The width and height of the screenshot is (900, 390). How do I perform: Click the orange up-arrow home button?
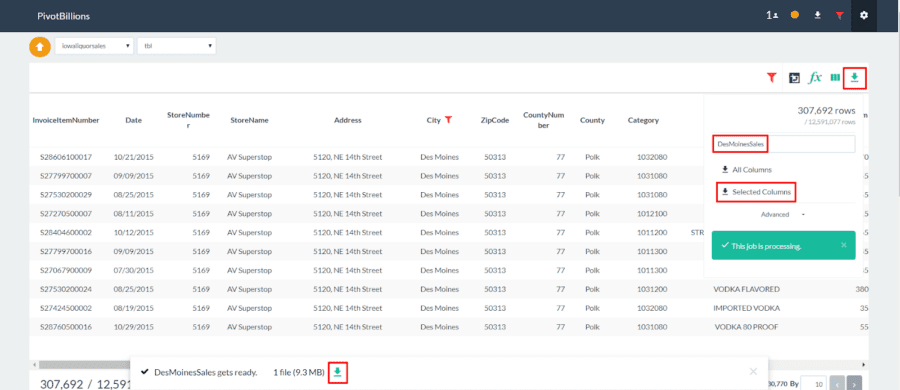[x=40, y=47]
